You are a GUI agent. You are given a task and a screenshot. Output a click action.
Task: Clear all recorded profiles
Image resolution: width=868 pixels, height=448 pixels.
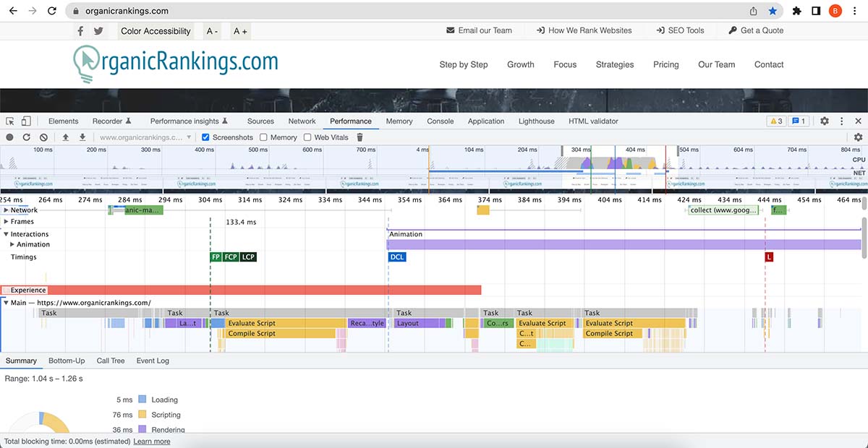(43, 137)
